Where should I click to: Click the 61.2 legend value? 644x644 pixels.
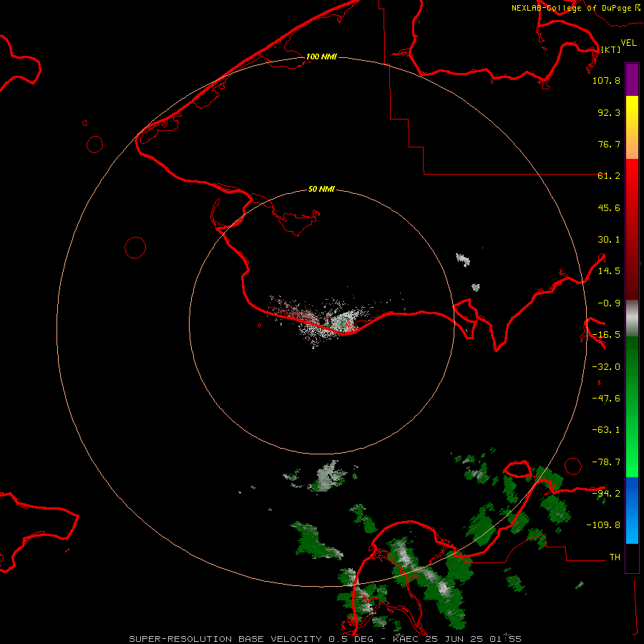coord(609,176)
